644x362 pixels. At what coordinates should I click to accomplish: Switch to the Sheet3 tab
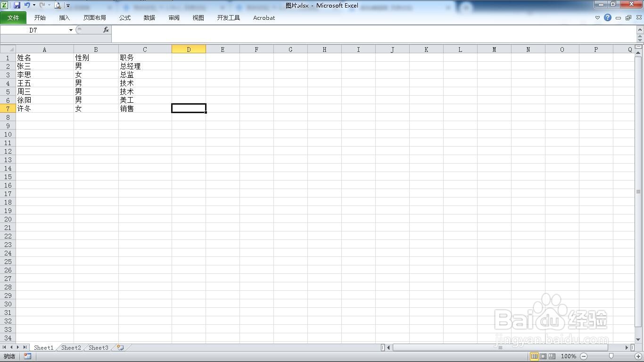coord(99,347)
